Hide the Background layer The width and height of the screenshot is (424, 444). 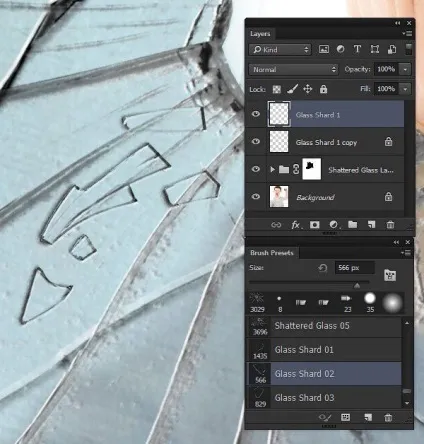(x=256, y=197)
